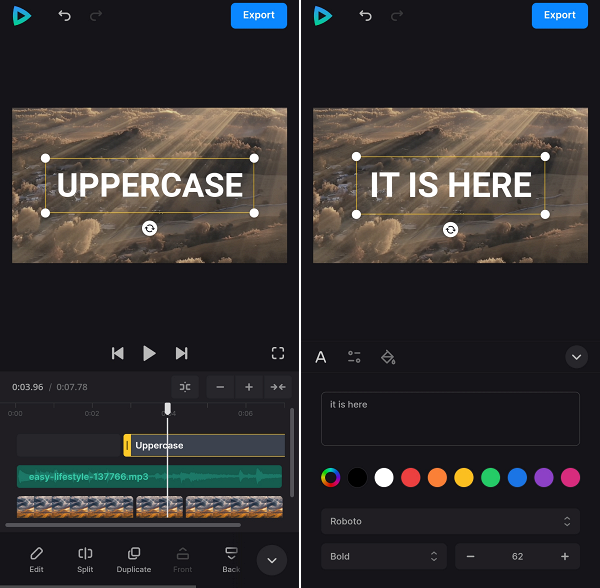Undo last action in left screen
The width and height of the screenshot is (600, 588).
(x=64, y=16)
